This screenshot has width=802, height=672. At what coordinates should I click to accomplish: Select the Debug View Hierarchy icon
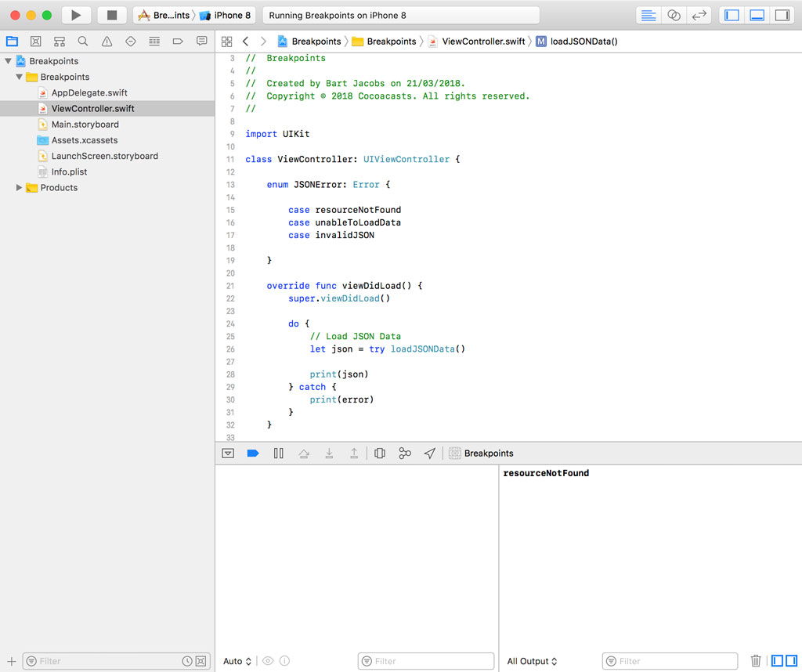pos(380,453)
